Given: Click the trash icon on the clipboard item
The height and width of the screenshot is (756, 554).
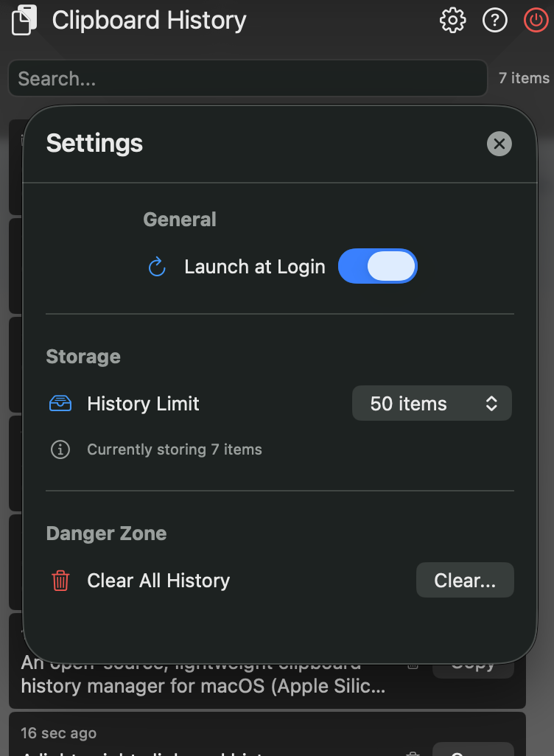Looking at the screenshot, I should [x=412, y=664].
